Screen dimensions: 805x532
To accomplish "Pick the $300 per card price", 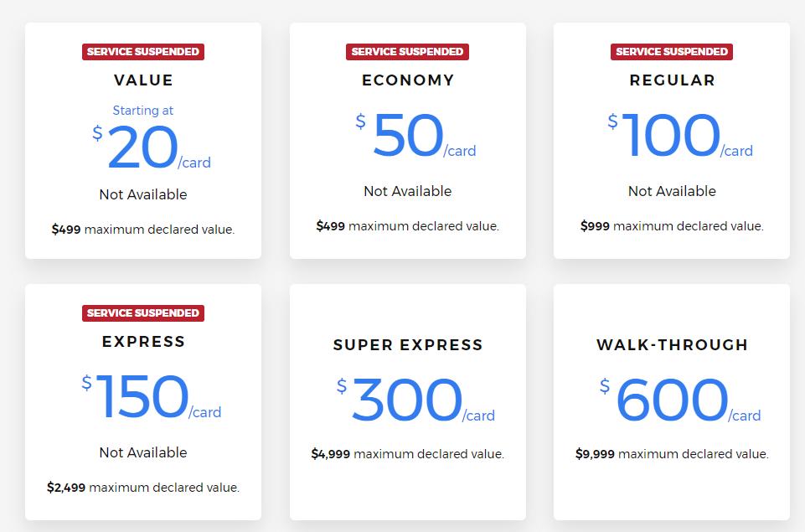I will 415,402.
